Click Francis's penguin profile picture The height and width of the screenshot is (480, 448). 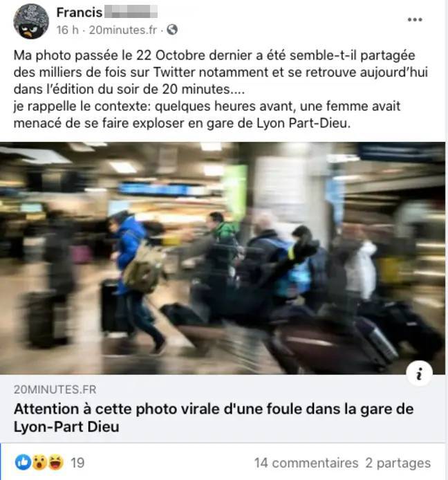click(31, 21)
